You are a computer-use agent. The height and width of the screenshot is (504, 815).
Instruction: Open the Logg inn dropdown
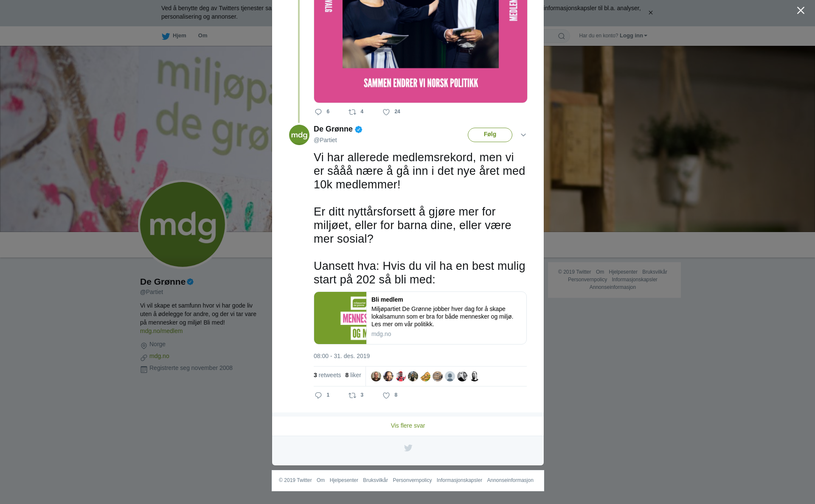[x=633, y=36]
